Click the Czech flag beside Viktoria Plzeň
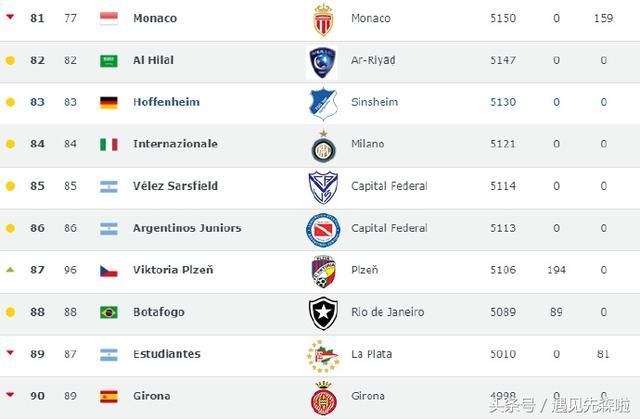Viewport: 640px width, 419px height. pos(109,270)
